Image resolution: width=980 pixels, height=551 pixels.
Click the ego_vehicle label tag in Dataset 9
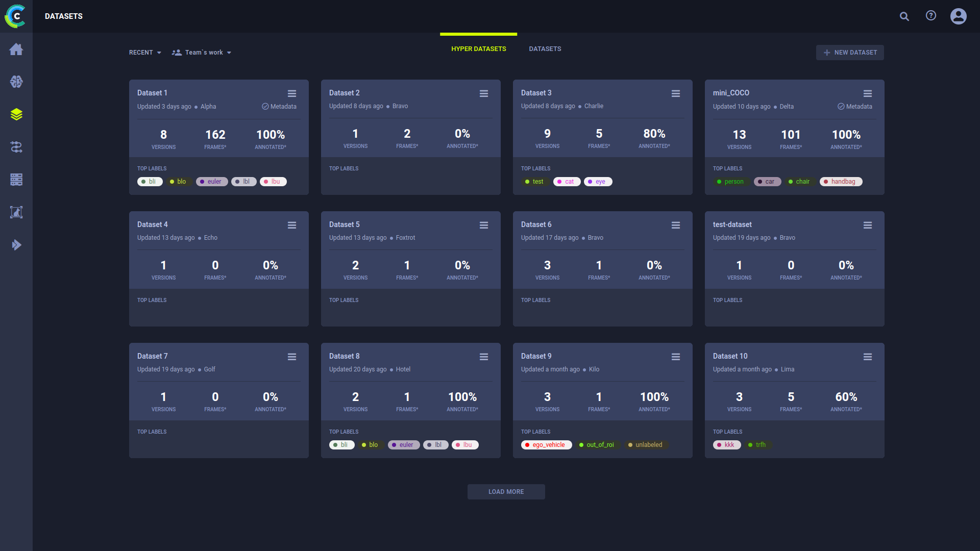tap(546, 445)
